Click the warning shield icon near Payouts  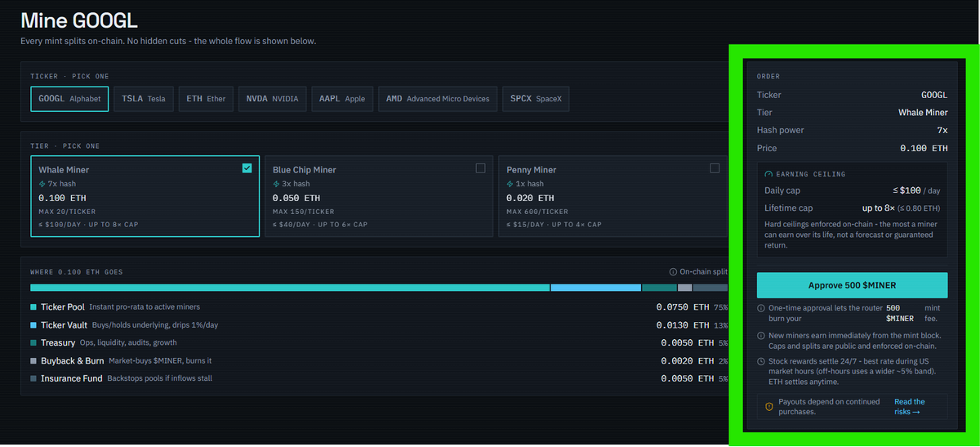(x=769, y=406)
